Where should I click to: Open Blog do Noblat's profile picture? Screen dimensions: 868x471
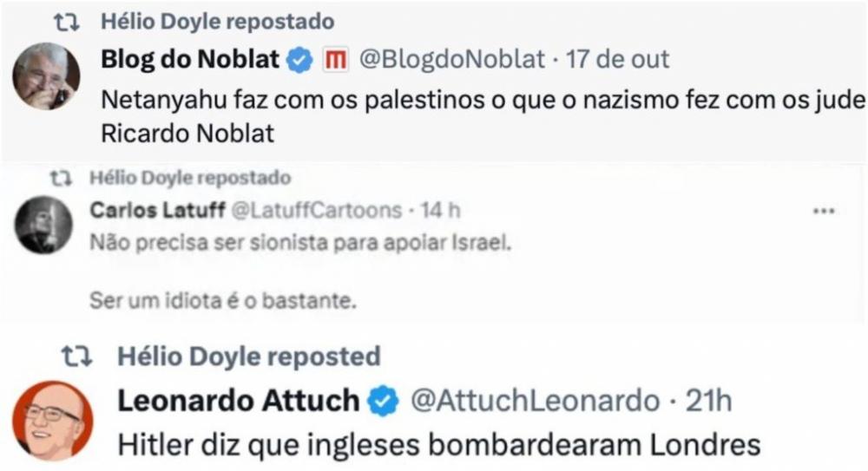pyautogui.click(x=46, y=77)
